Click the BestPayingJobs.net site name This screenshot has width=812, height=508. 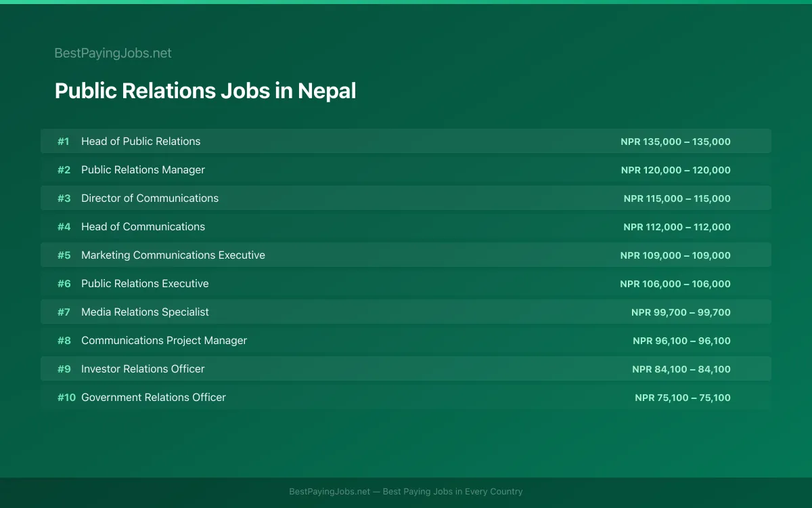113,53
